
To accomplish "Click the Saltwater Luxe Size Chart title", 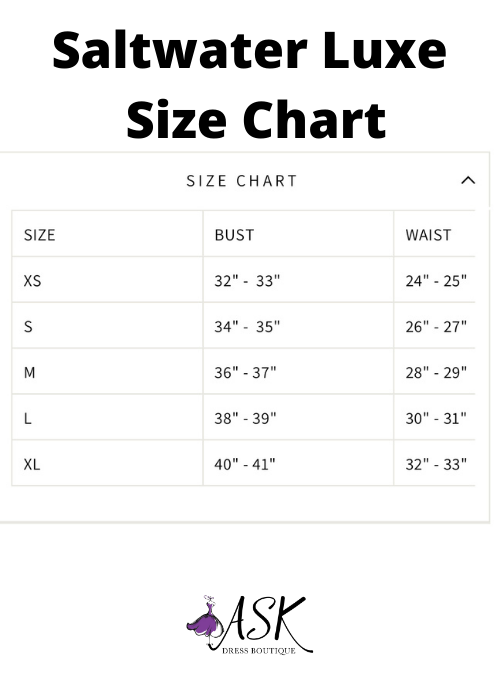I will 250,84.
